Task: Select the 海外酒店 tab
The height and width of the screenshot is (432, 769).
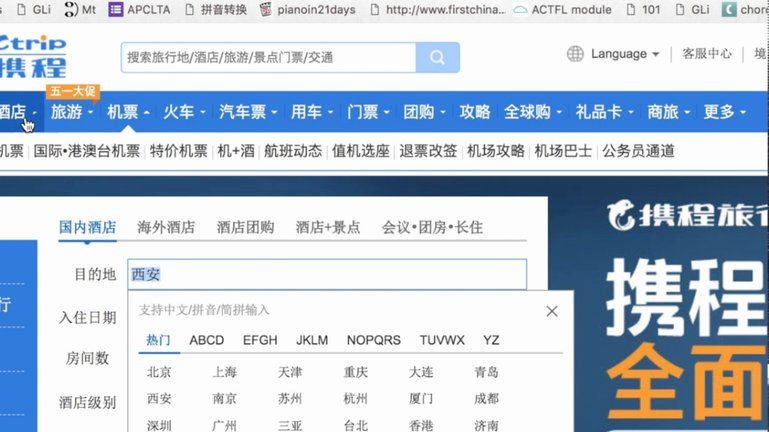Action: pos(166,227)
